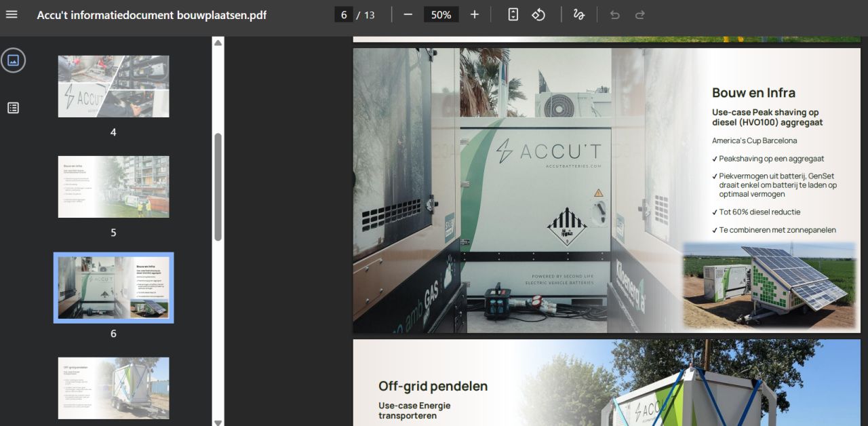Open the hamburger menu to toggle sidebar
This screenshot has height=426, width=868.
pos(12,15)
